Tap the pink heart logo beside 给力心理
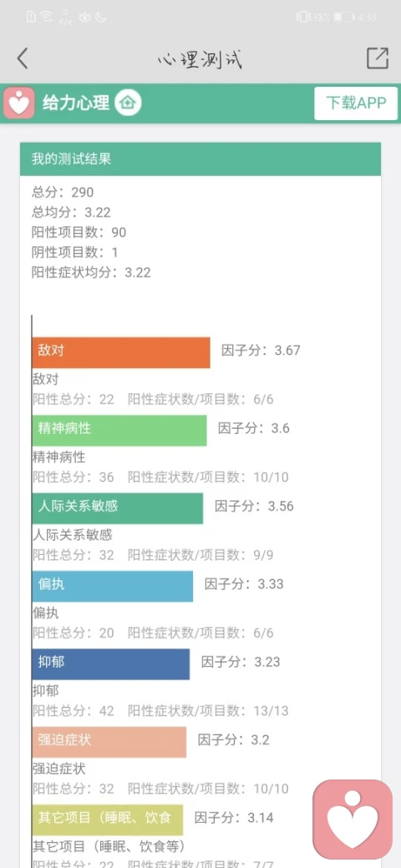Viewport: 401px width, 868px height. tap(19, 103)
